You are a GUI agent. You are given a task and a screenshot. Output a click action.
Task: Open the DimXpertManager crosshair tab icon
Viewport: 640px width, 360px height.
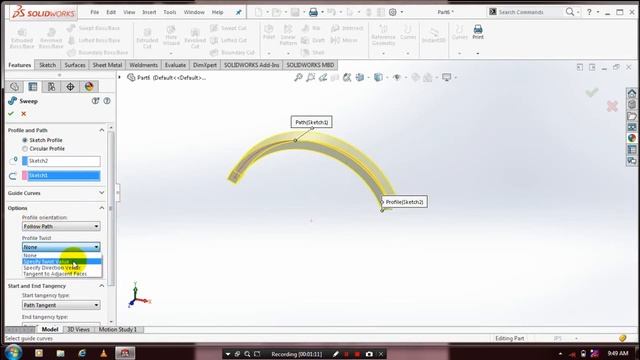point(70,87)
